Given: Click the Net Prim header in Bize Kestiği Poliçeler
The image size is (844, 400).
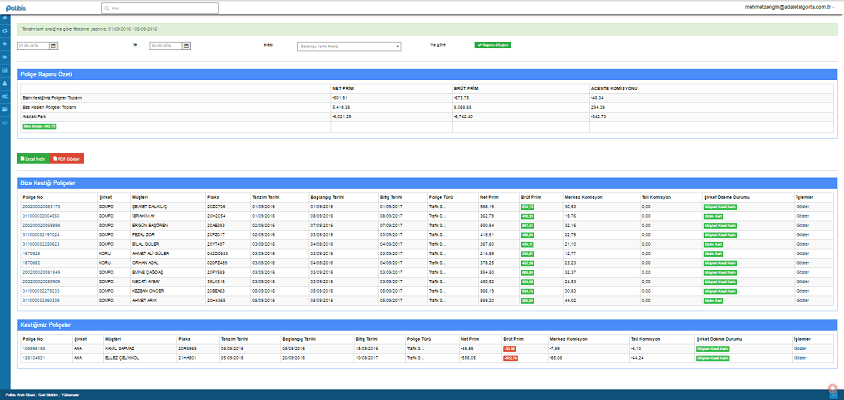Looking at the screenshot, I should (489, 197).
